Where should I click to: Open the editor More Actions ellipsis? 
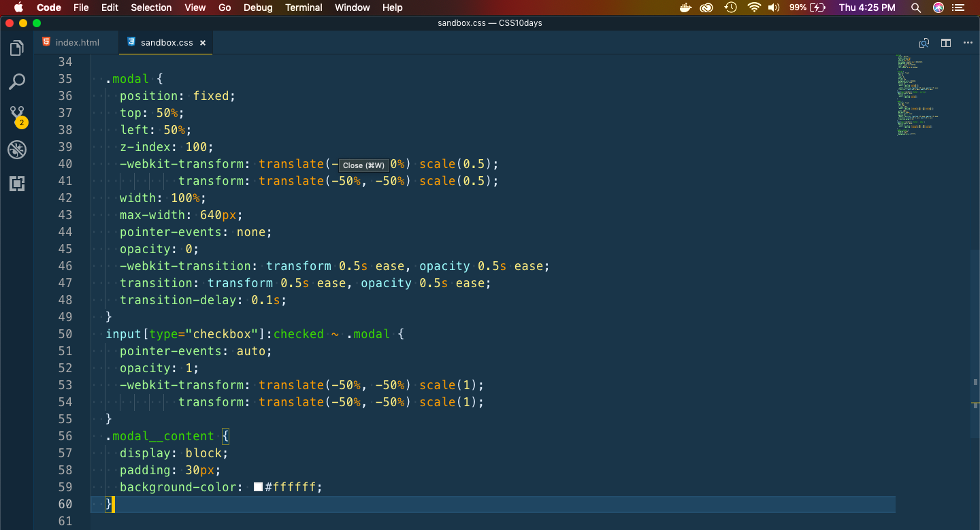[x=968, y=43]
